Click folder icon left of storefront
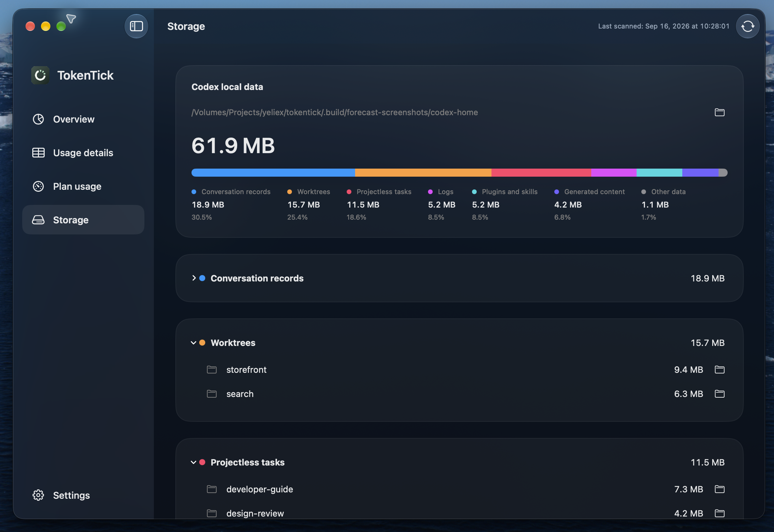This screenshot has width=774, height=532. pos(212,369)
